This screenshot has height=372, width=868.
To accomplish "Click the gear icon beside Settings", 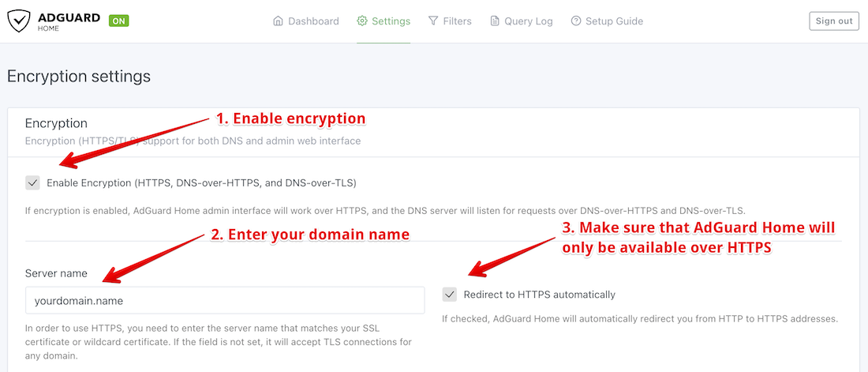I will click(362, 21).
